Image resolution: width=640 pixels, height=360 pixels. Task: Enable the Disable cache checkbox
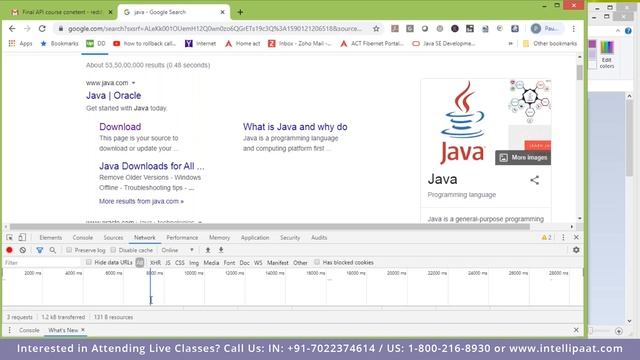point(113,250)
